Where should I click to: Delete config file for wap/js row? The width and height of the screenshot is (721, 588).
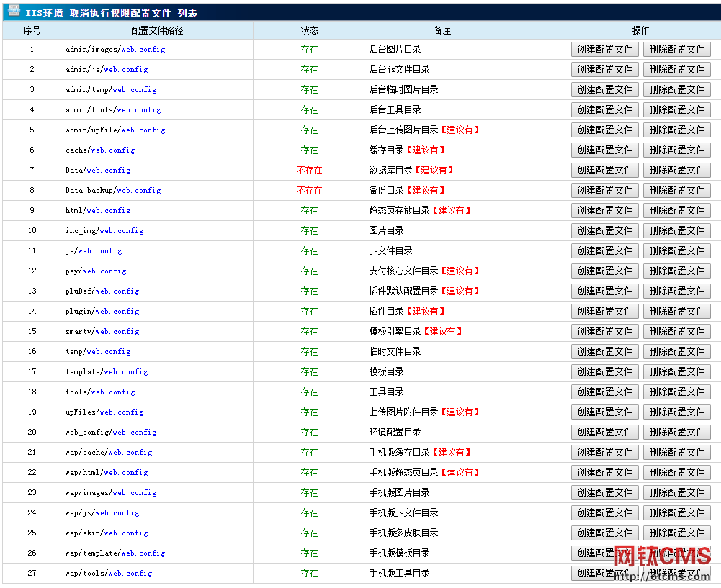[676, 512]
